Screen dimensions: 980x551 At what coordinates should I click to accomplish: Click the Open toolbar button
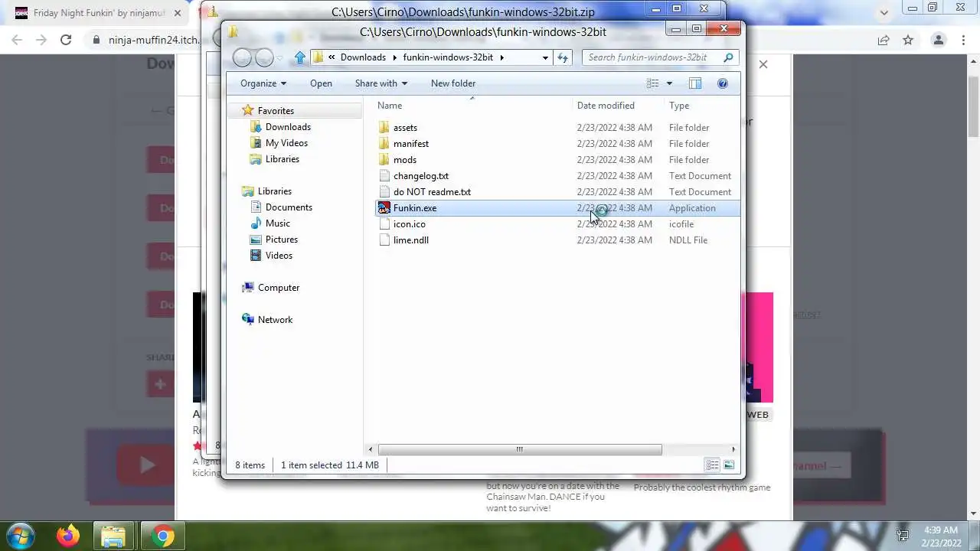pyautogui.click(x=321, y=83)
